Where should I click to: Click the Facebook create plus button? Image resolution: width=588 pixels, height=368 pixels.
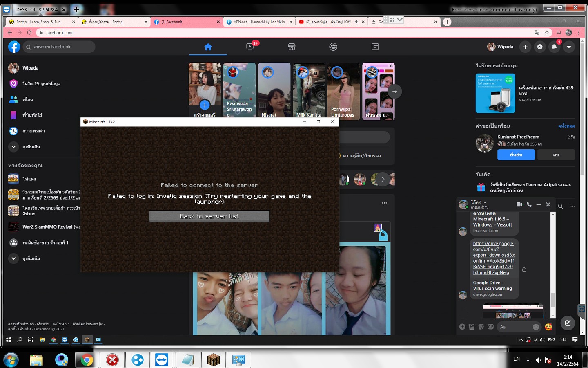(x=525, y=47)
